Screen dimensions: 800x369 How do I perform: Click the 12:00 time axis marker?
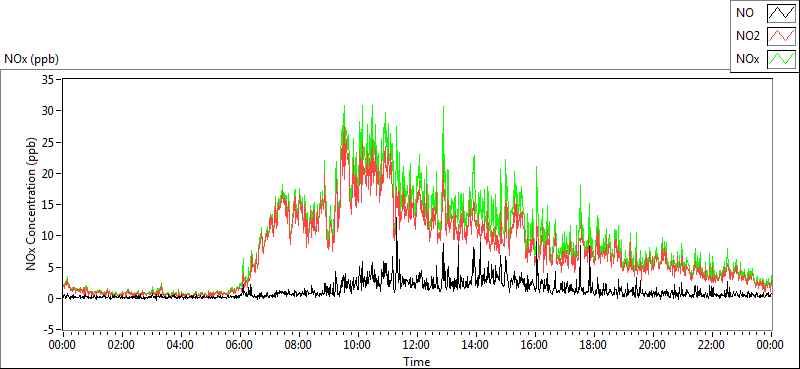point(416,345)
